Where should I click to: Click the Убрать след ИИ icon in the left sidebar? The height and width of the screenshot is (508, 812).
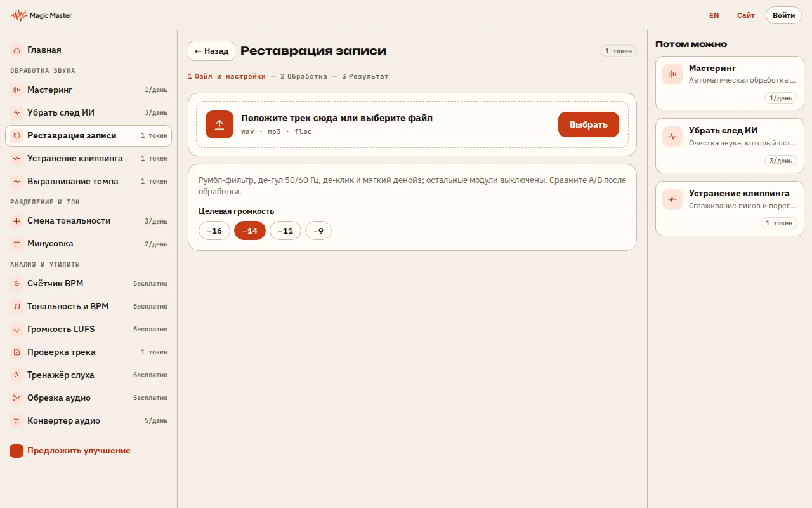coord(16,113)
